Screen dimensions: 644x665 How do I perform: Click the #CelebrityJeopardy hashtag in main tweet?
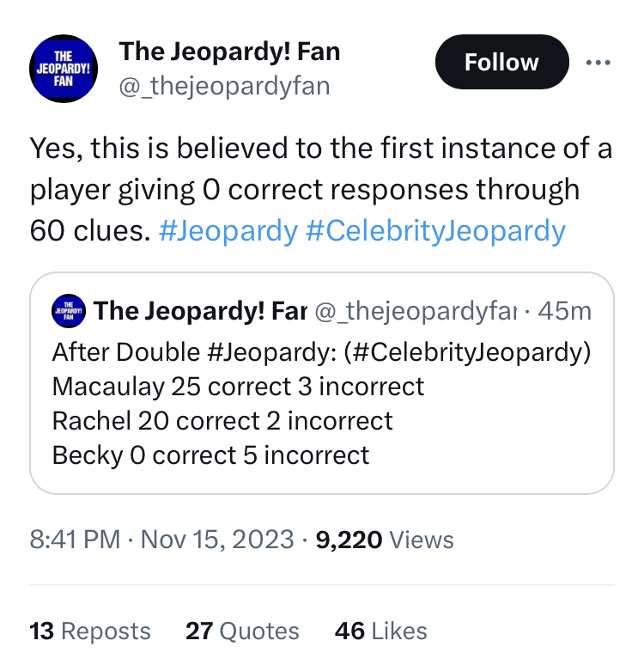(435, 231)
